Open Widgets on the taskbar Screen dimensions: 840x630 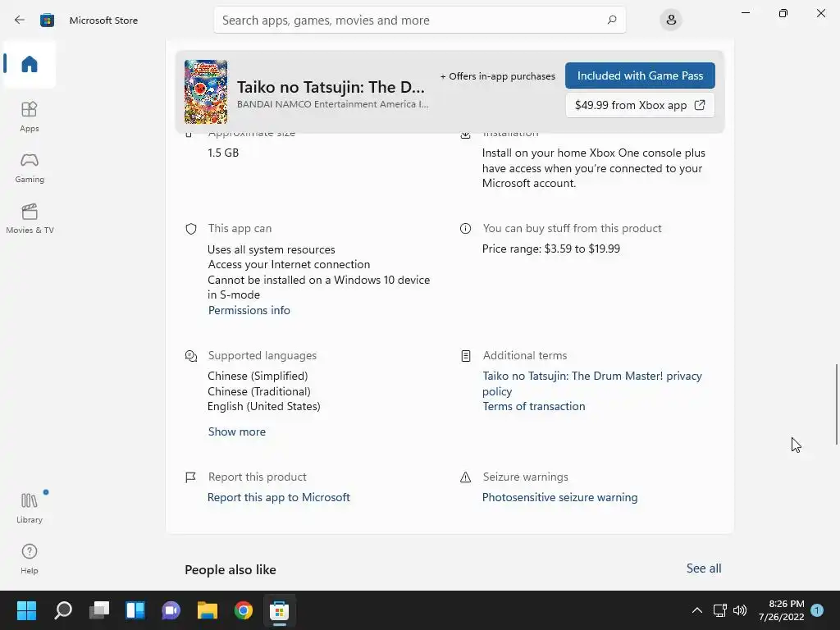click(x=135, y=610)
